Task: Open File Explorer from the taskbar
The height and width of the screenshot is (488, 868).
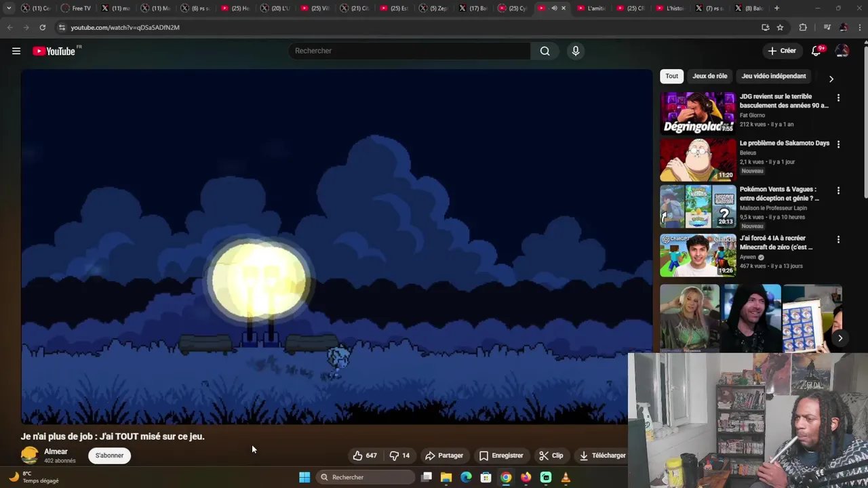Action: click(x=446, y=477)
